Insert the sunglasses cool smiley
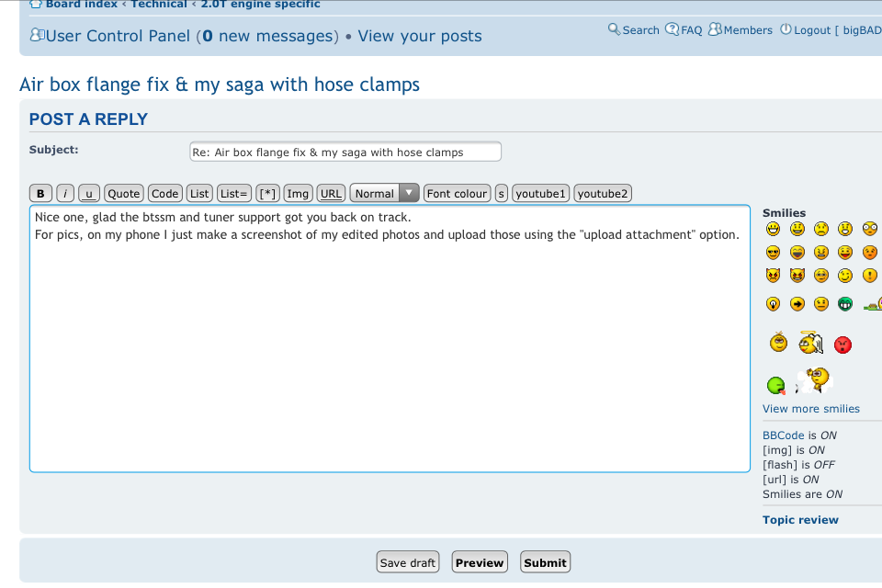Image resolution: width=882 pixels, height=588 pixels. click(x=774, y=253)
